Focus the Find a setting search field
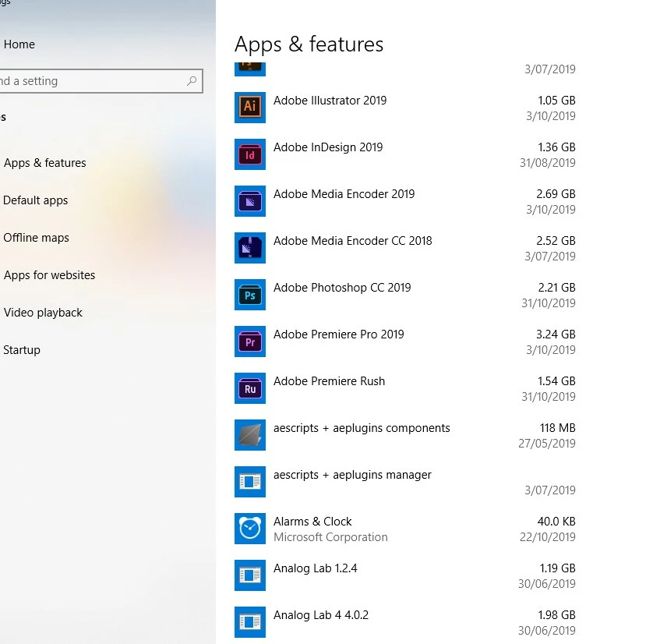This screenshot has height=644, width=667. (101, 81)
